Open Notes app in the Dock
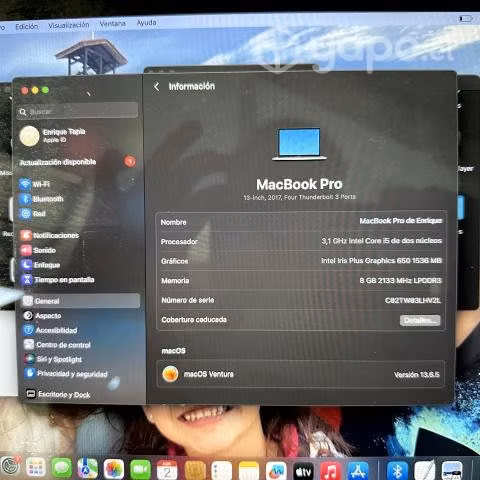Screen dimensions: 480x480 249,471
